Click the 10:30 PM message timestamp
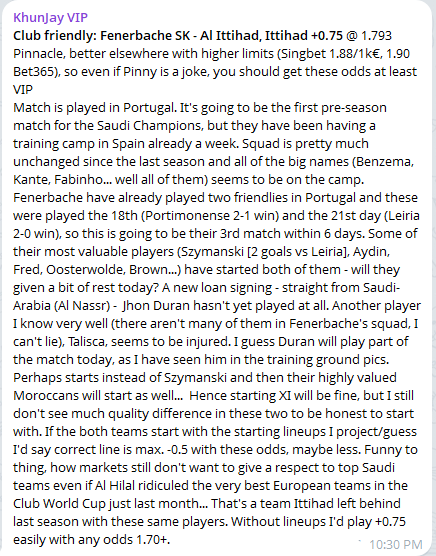The image size is (436, 556). pos(396,544)
